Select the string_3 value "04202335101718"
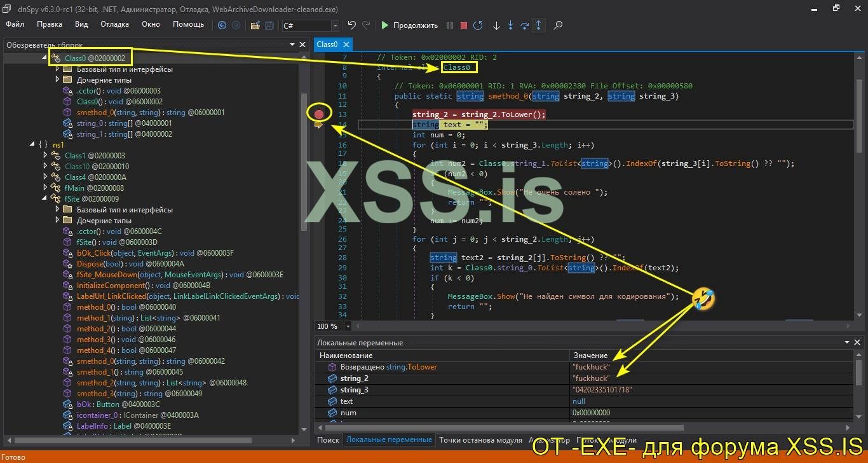The height and width of the screenshot is (463, 868). pos(602,390)
